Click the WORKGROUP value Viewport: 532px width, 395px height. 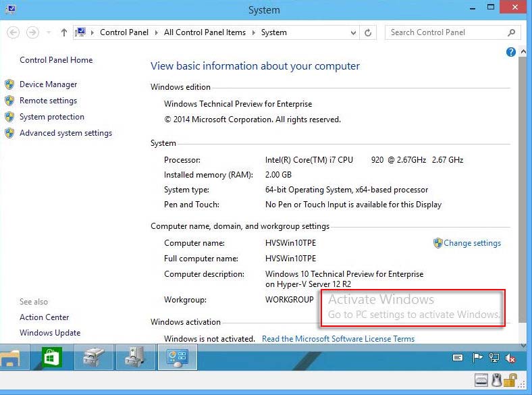(x=290, y=300)
